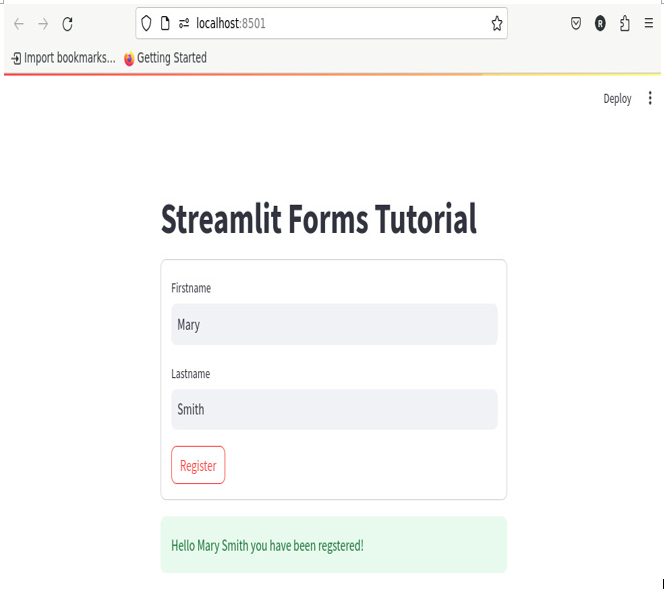Screen dimensions: 664x594
Task: Bookmark this page with the star icon
Action: point(497,23)
